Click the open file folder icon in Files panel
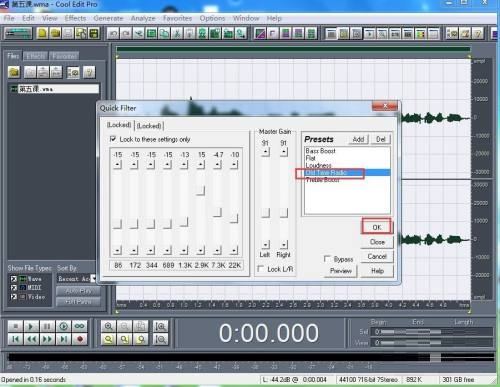 [14, 72]
